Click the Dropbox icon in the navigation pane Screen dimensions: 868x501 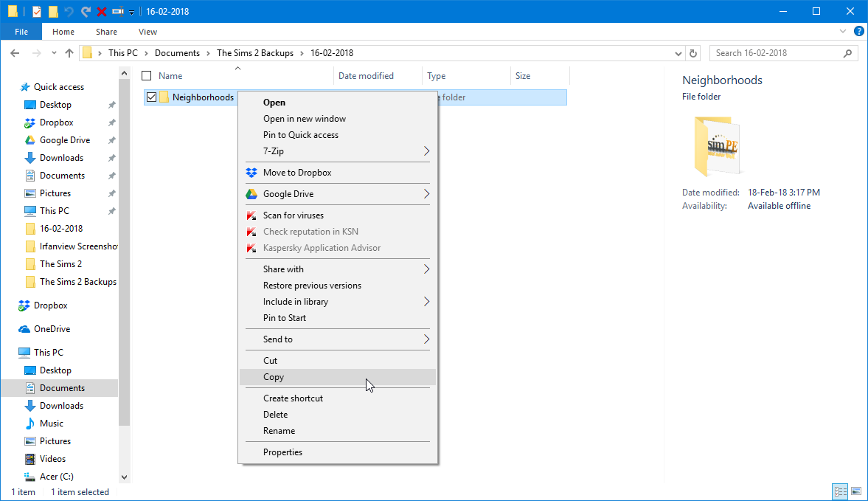point(24,305)
